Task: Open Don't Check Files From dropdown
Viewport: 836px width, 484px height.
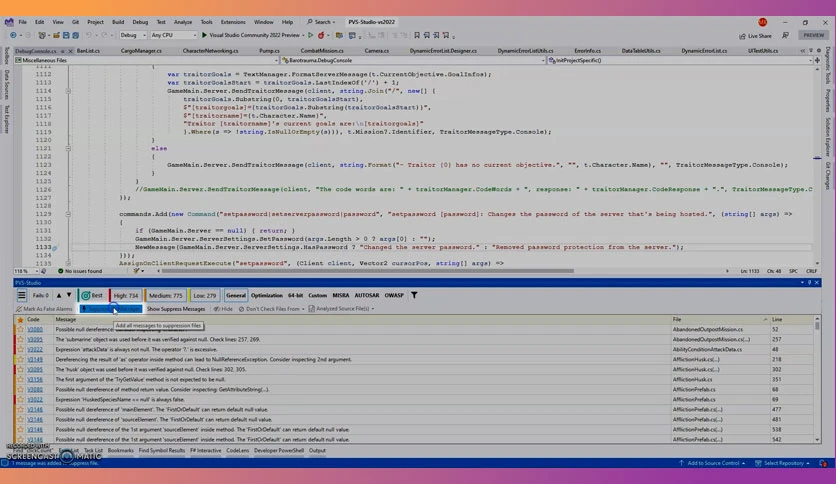Action: [272, 309]
